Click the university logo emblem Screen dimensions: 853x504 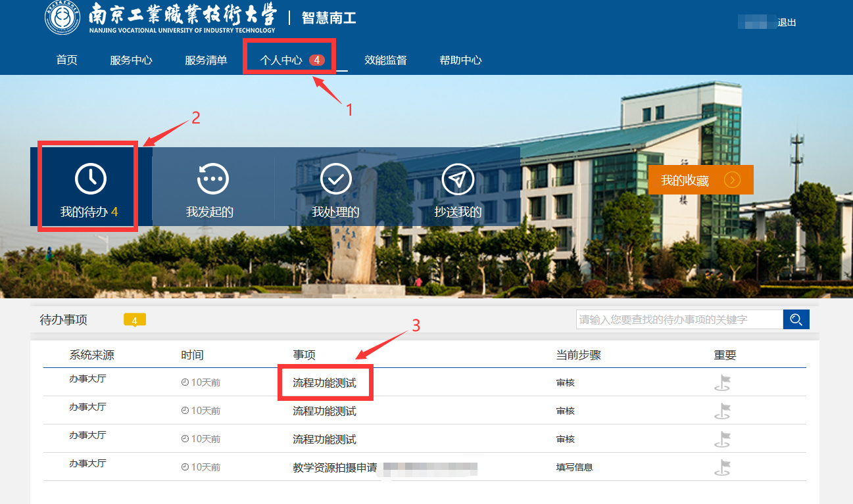(62, 18)
